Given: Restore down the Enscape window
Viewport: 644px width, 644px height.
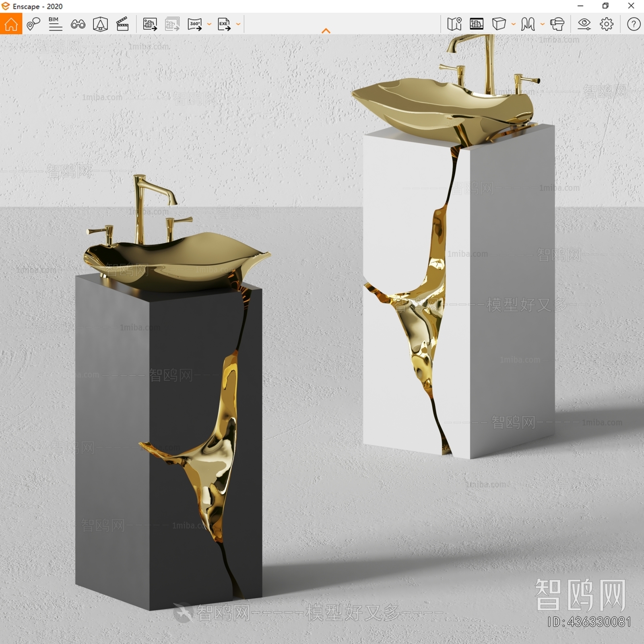Looking at the screenshot, I should tap(605, 6).
